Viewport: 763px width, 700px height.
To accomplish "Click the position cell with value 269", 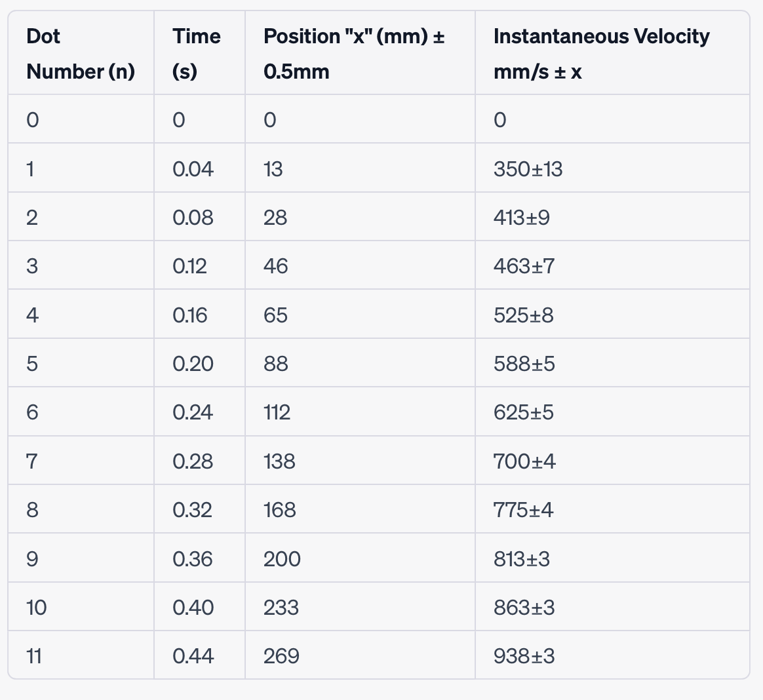I will (281, 656).
